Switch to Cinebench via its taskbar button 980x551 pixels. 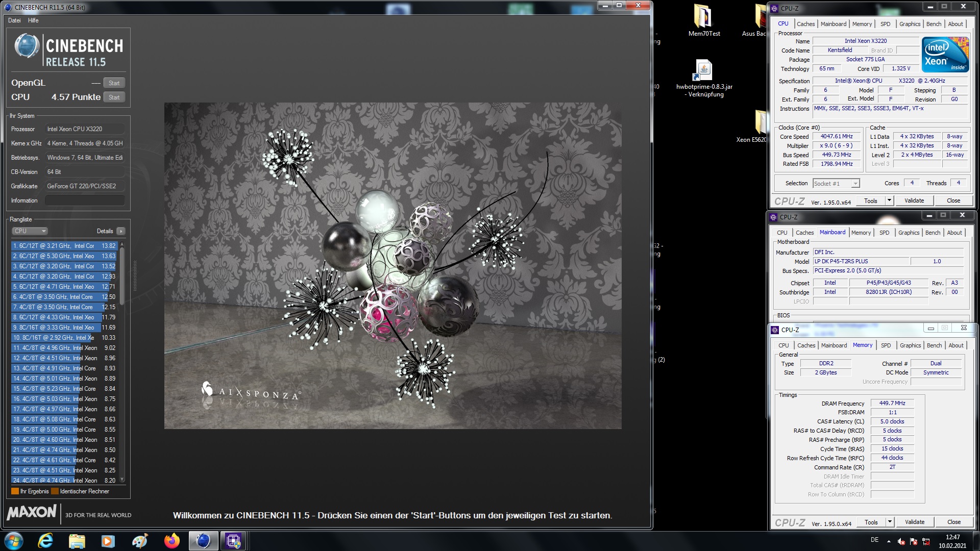click(203, 541)
